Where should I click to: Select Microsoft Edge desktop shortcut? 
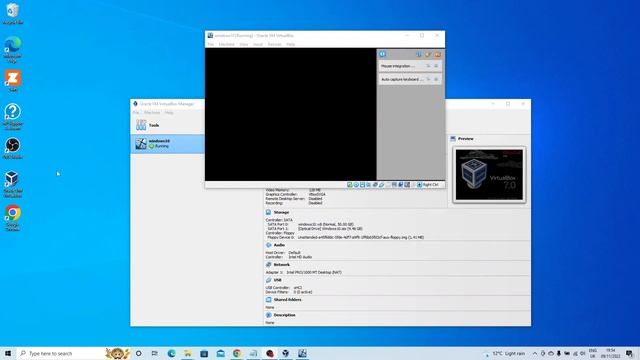point(13,49)
